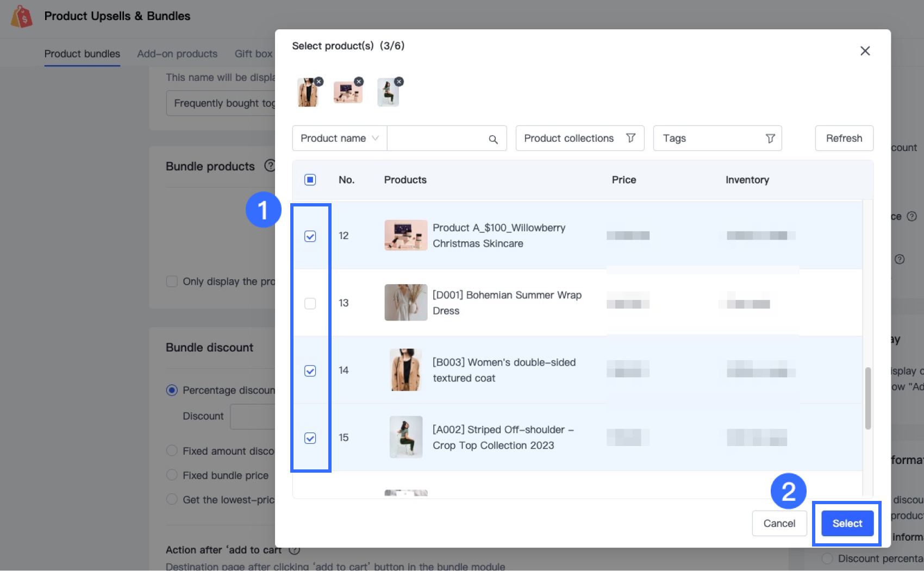
Task: Remove the crop top thumbnail from selection
Action: click(x=399, y=81)
